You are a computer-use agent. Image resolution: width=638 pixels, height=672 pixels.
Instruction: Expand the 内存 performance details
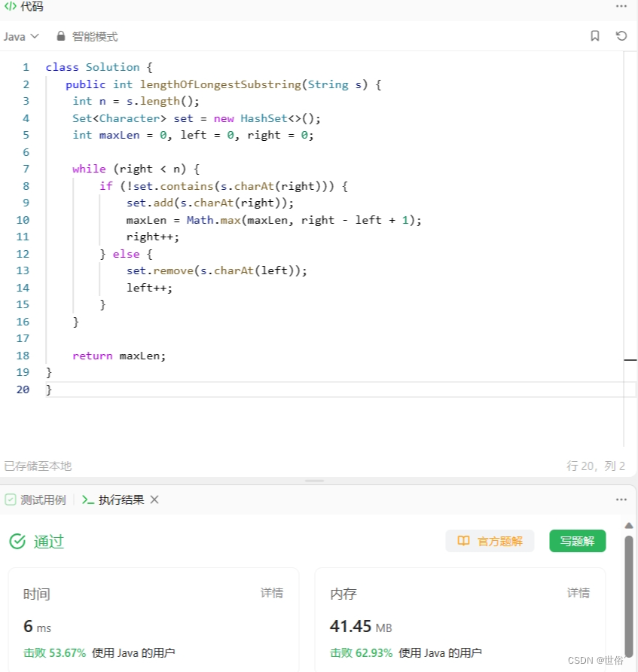pos(578,594)
